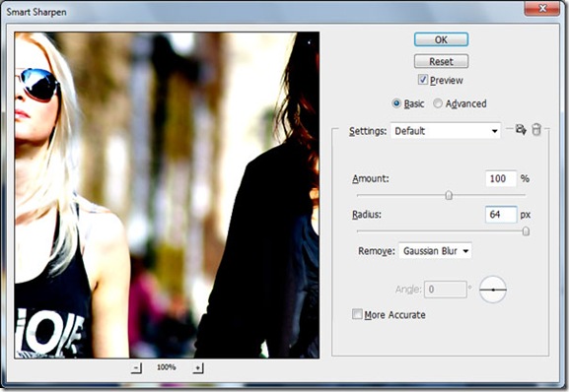This screenshot has width=569, height=392.
Task: Click the Radius label
Action: 367,215
